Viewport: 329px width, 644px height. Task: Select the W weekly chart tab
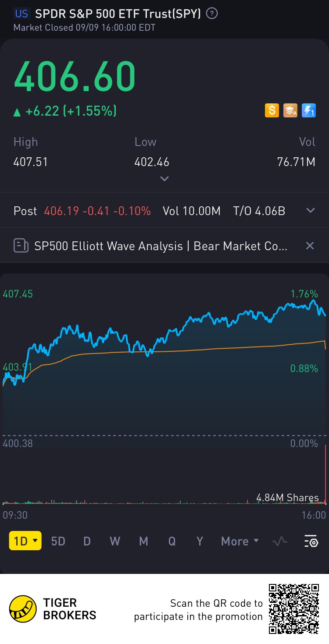pos(115,541)
